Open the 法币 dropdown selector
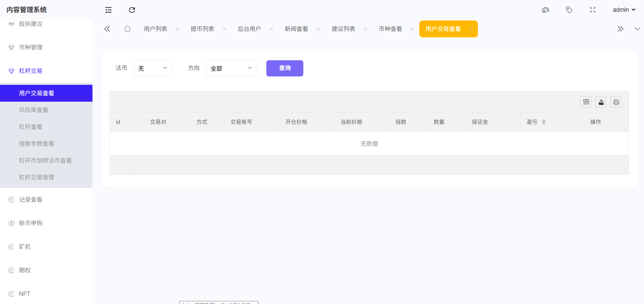Viewport: 644px width, 304px height. tap(153, 68)
